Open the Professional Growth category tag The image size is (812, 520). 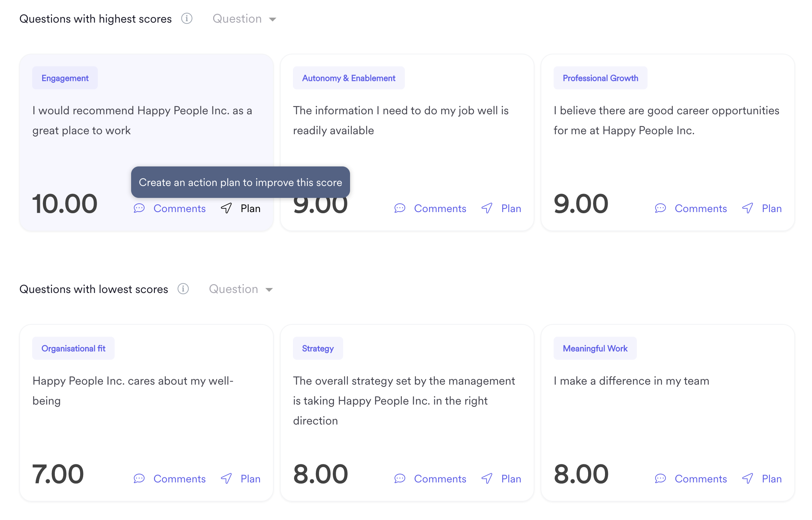[x=600, y=78]
